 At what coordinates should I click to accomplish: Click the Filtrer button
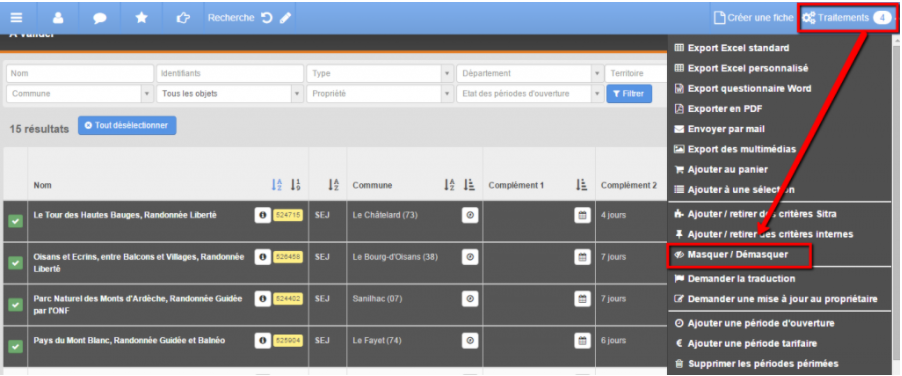(629, 94)
